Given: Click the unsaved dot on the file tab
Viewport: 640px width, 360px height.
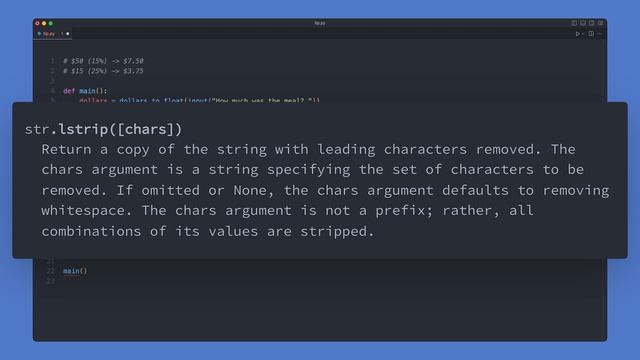Looking at the screenshot, I should pos(68,34).
